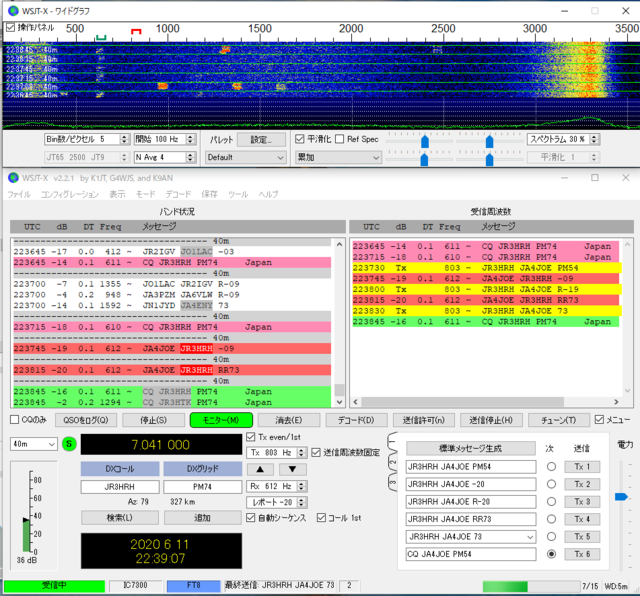Click the green Rx frequency marker on the waterfall scale
This screenshot has height=596, width=640.
coord(101,38)
